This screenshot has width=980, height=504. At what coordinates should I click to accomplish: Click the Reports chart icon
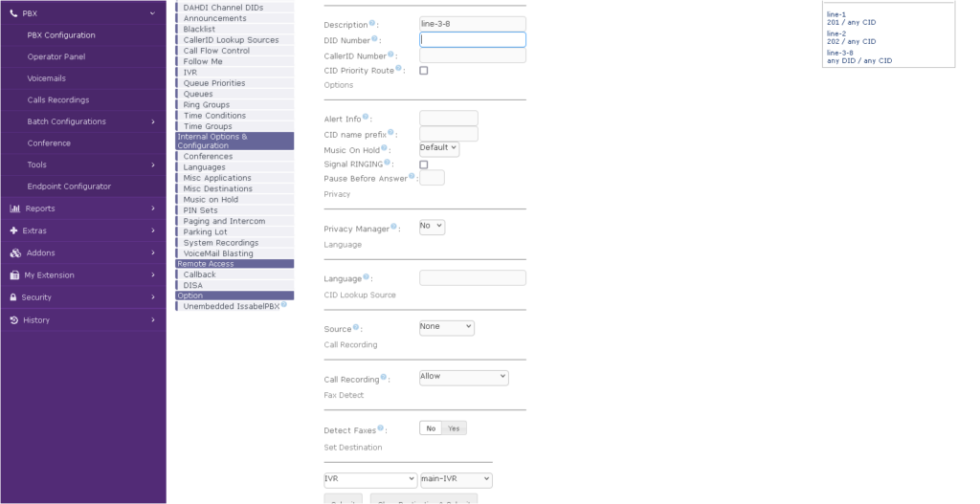tap(14, 208)
